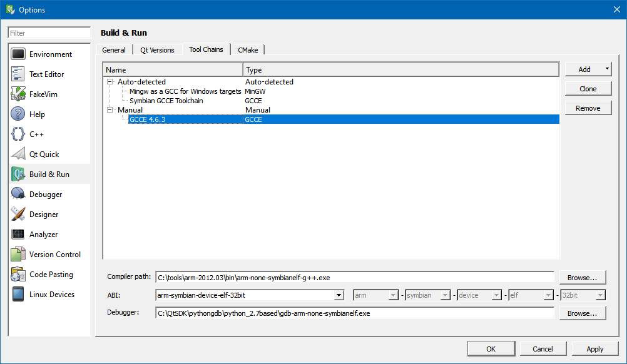The image size is (627, 364).
Task: Click into the Compiler path field
Action: 354,277
